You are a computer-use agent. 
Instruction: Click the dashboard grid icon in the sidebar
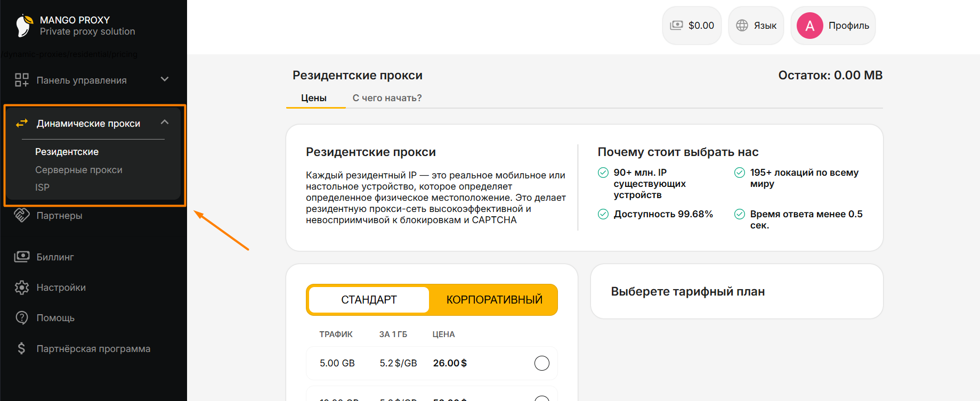[22, 80]
